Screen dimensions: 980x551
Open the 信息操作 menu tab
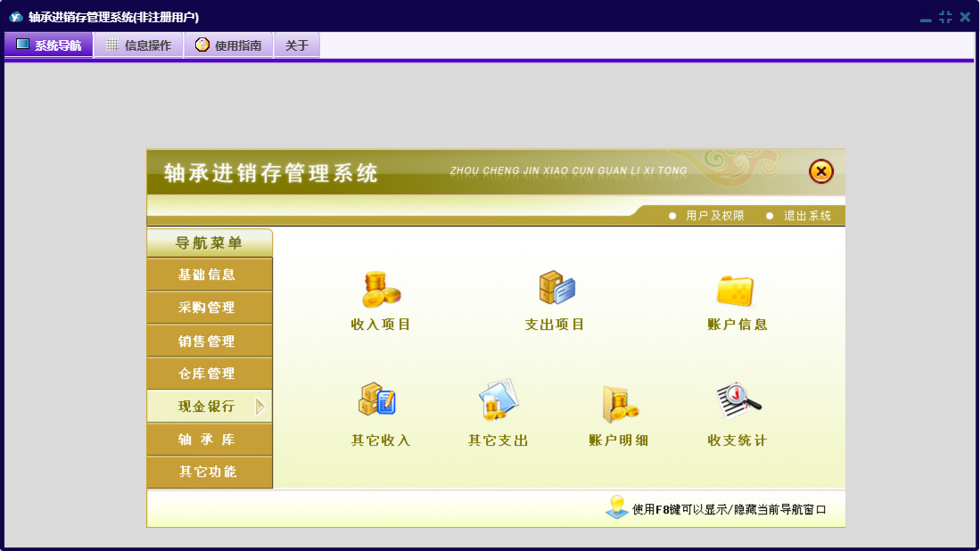[138, 45]
